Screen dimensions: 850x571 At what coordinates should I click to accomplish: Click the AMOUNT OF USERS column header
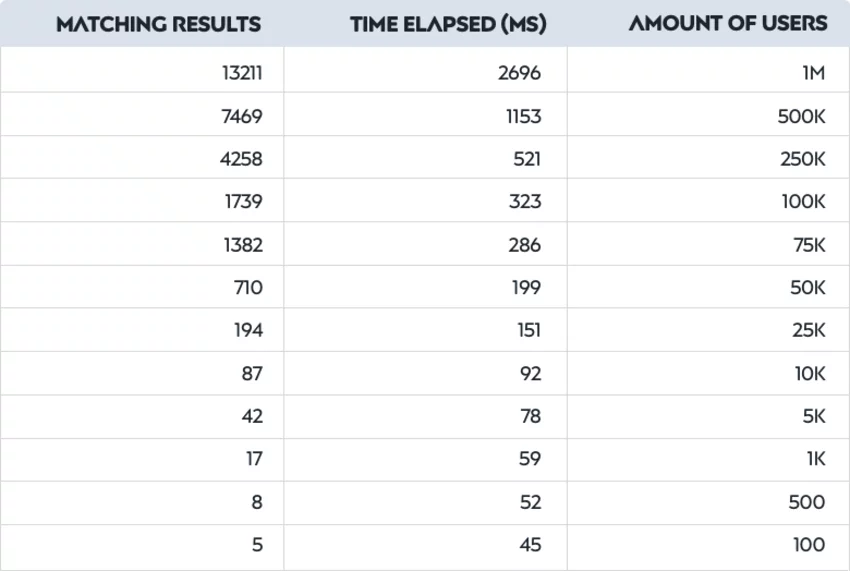pos(728,23)
